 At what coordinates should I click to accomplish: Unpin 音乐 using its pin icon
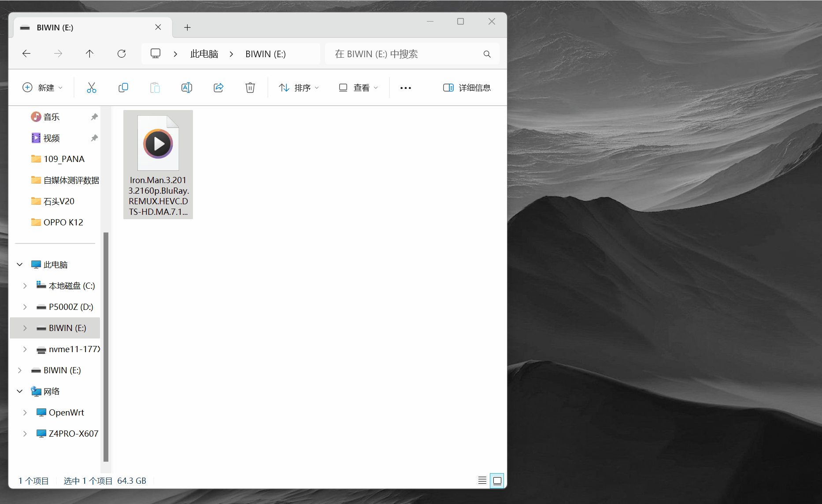click(94, 117)
